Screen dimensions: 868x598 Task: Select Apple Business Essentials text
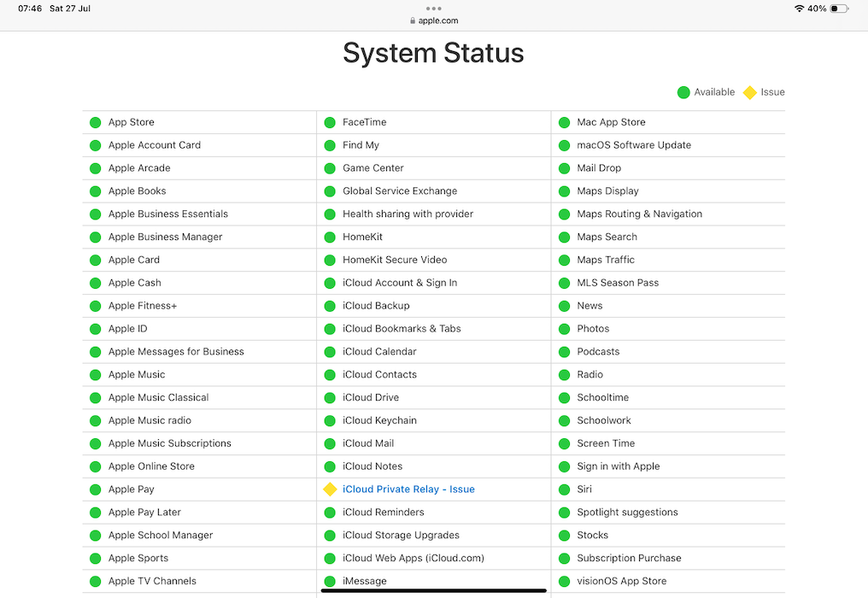pyautogui.click(x=168, y=214)
